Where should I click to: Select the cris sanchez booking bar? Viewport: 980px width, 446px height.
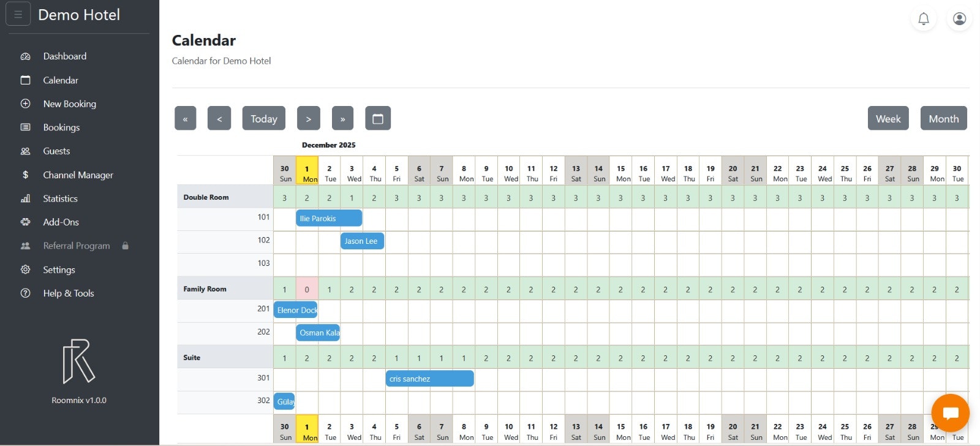tap(429, 378)
